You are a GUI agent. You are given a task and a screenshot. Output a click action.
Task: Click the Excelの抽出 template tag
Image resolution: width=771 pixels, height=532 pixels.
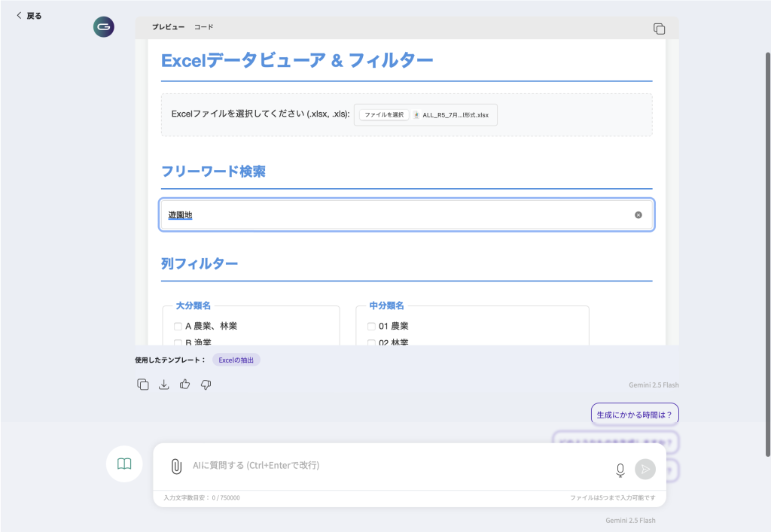click(x=236, y=360)
